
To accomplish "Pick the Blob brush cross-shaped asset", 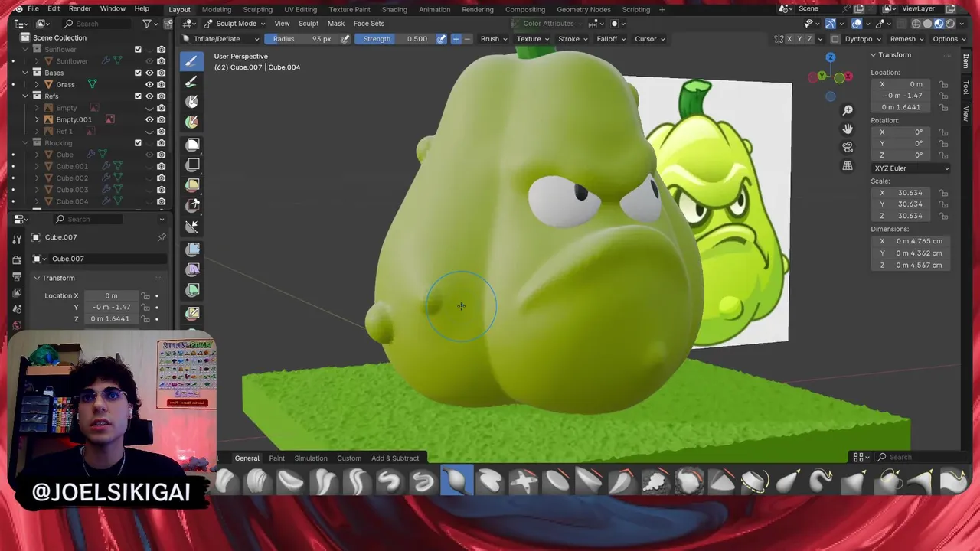I will pyautogui.click(x=523, y=481).
